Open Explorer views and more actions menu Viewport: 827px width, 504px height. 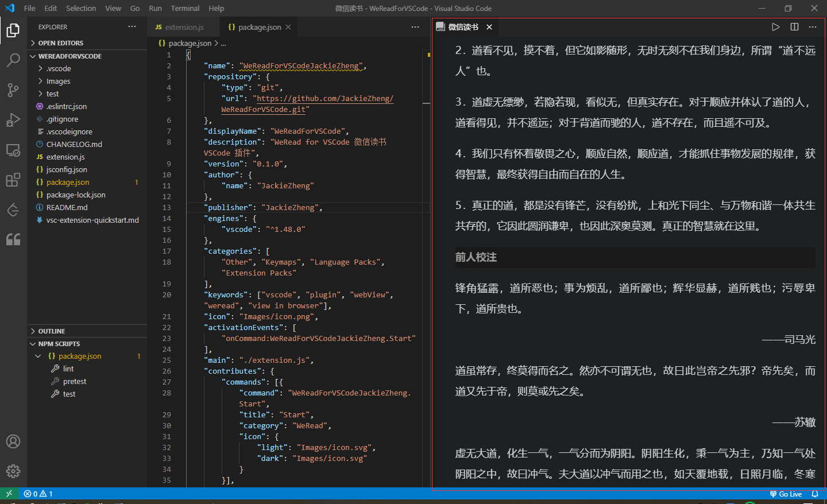coord(132,26)
